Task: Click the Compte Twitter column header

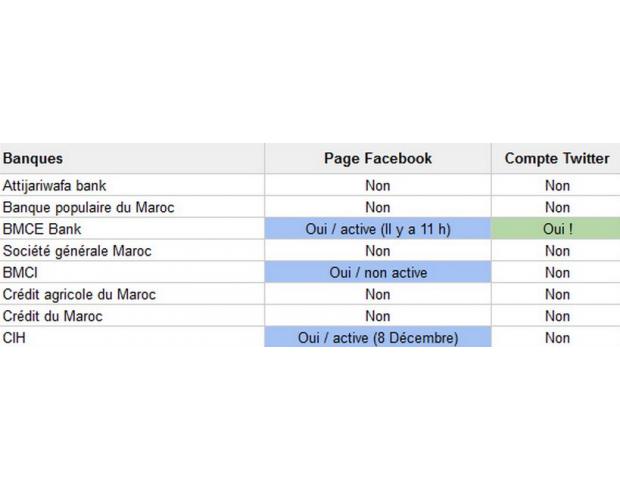Action: pyautogui.click(x=556, y=159)
